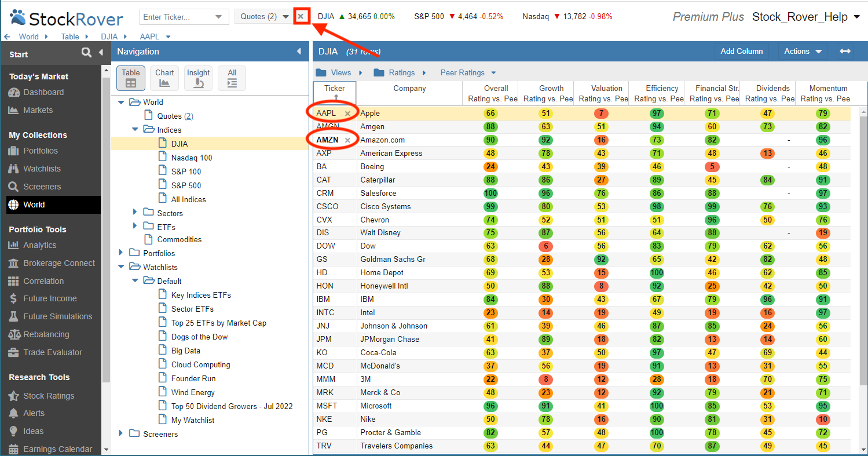Remove AAPL row with its X
This screenshot has height=456, width=868.
[x=347, y=114]
